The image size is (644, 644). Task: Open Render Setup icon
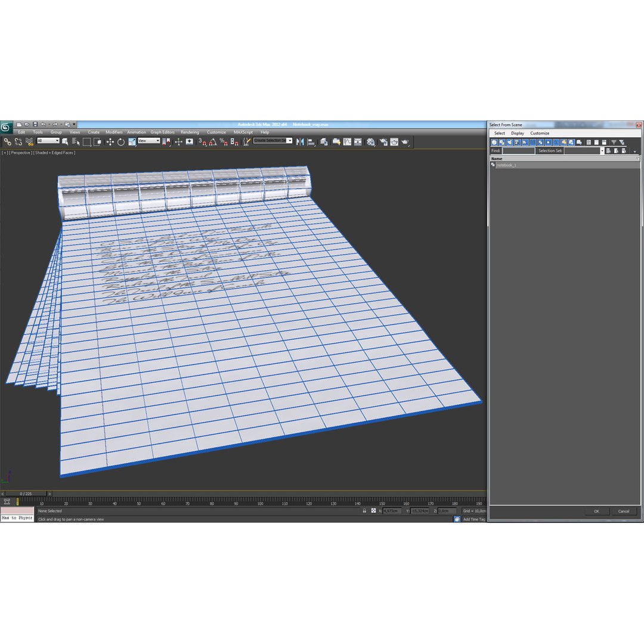tap(383, 142)
